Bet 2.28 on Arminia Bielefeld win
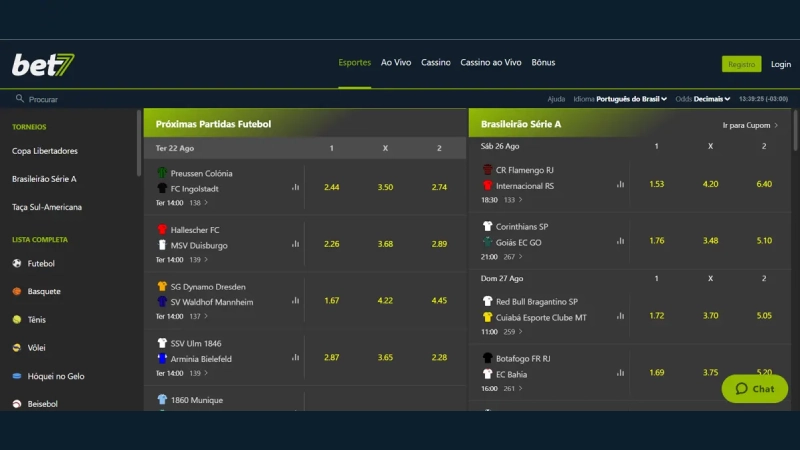Screen dimensions: 800x450 (x=439, y=357)
